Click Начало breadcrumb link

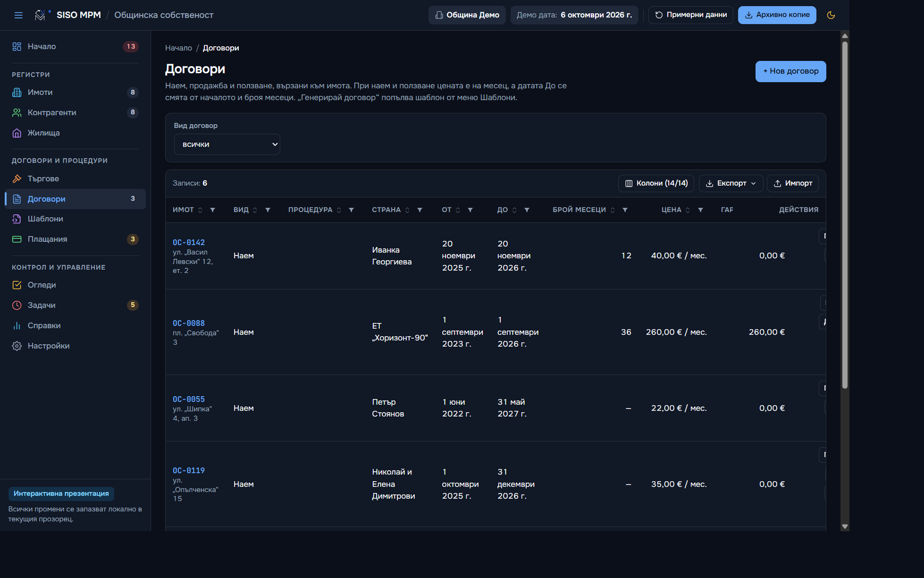pyautogui.click(x=178, y=48)
